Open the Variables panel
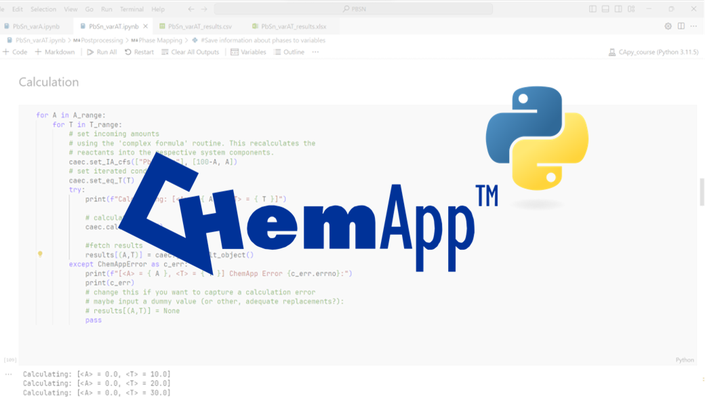 [x=248, y=52]
